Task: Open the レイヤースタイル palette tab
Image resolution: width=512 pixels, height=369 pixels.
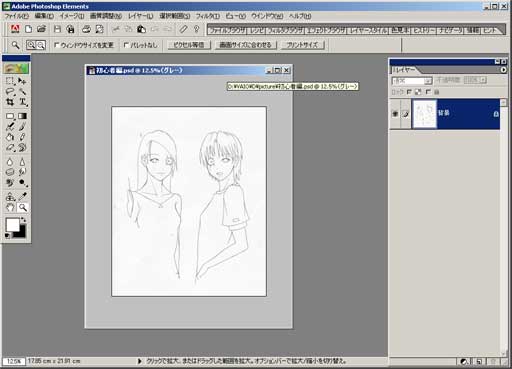Action: point(369,30)
